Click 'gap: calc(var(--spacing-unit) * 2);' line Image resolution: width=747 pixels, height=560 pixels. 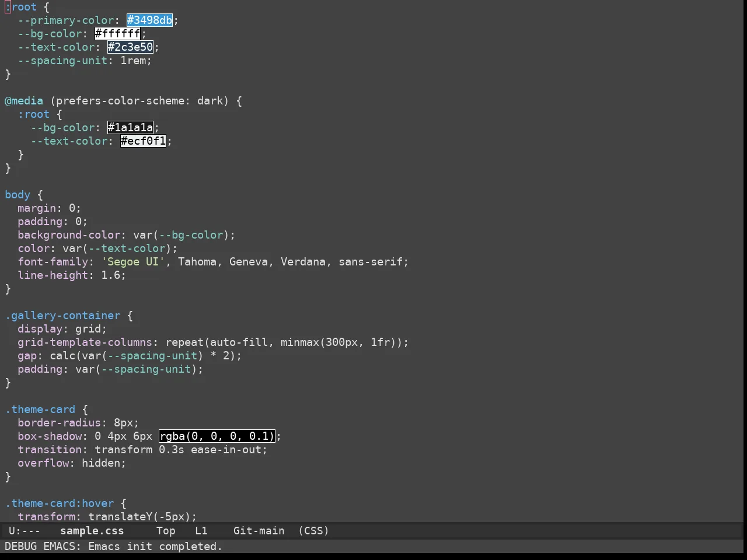click(x=130, y=356)
